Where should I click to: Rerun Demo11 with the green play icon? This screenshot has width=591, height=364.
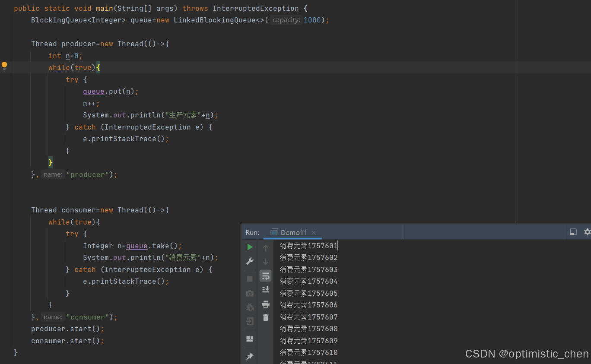pyautogui.click(x=250, y=247)
